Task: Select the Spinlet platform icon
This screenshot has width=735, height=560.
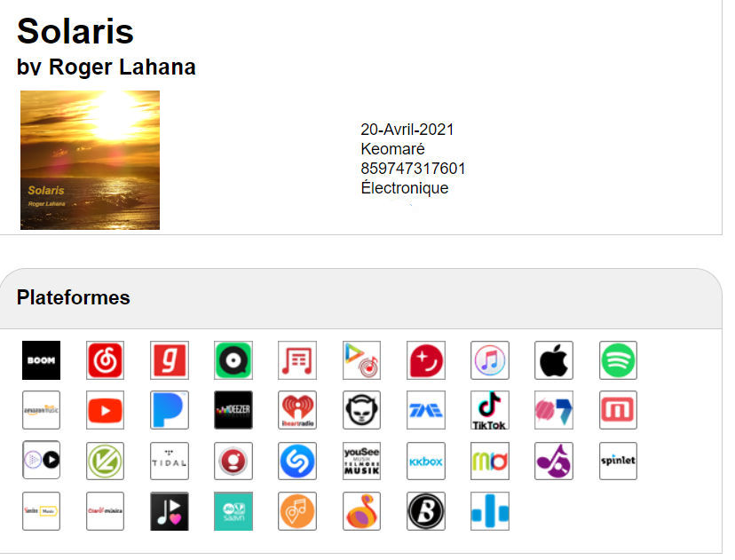Action: pyautogui.click(x=618, y=461)
